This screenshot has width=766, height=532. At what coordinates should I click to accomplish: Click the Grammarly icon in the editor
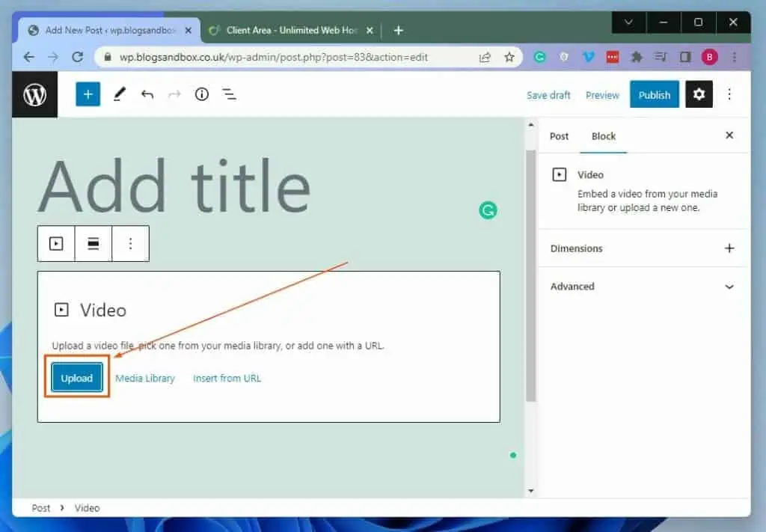488,210
